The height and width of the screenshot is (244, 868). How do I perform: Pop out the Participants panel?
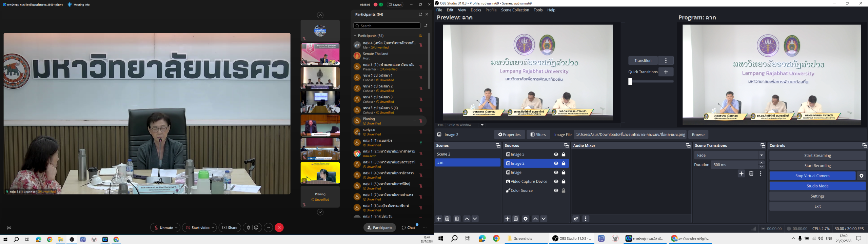[420, 15]
